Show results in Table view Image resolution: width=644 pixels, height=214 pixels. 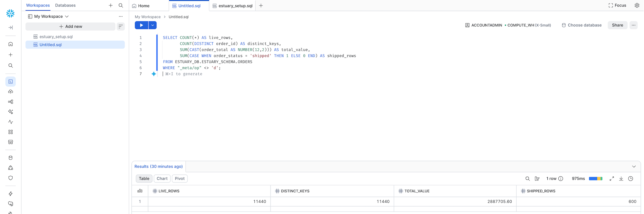tap(144, 179)
